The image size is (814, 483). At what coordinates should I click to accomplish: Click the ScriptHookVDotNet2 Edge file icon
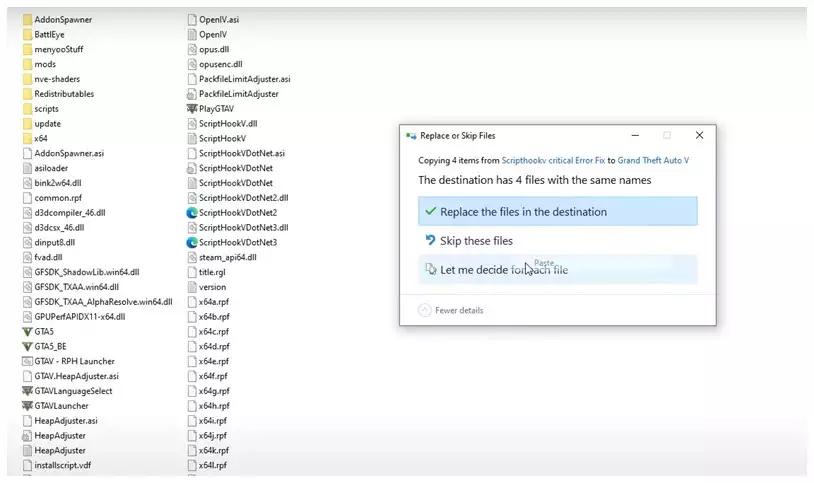pos(192,212)
